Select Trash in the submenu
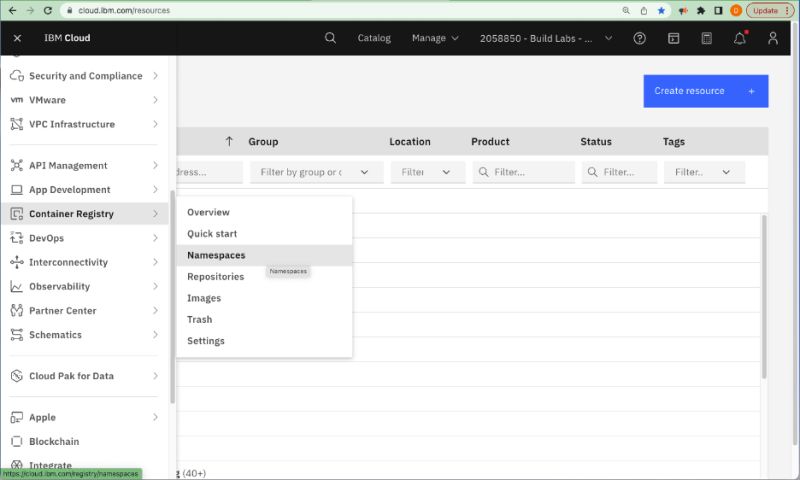Screen dimensions: 800x480 click(264, 319)
